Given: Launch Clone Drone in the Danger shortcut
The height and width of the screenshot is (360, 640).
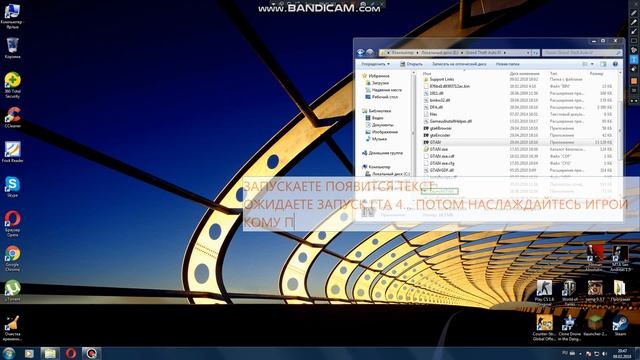Looking at the screenshot, I should click(x=569, y=328).
